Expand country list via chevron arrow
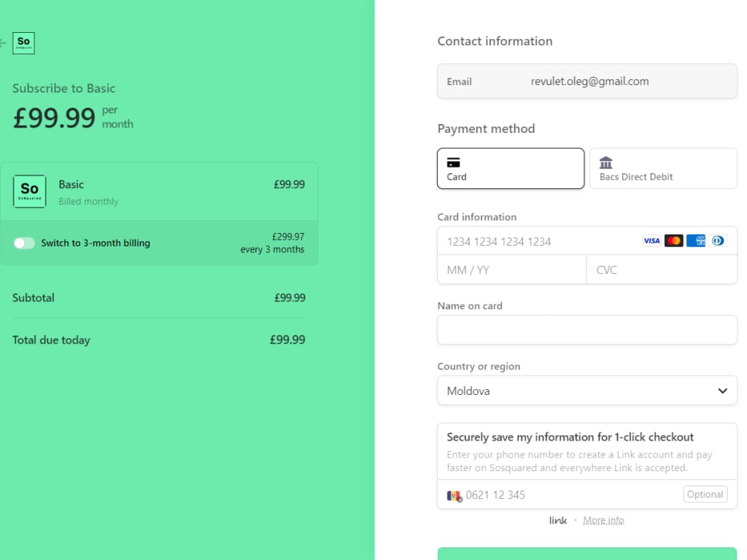This screenshot has width=747, height=560. [722, 391]
